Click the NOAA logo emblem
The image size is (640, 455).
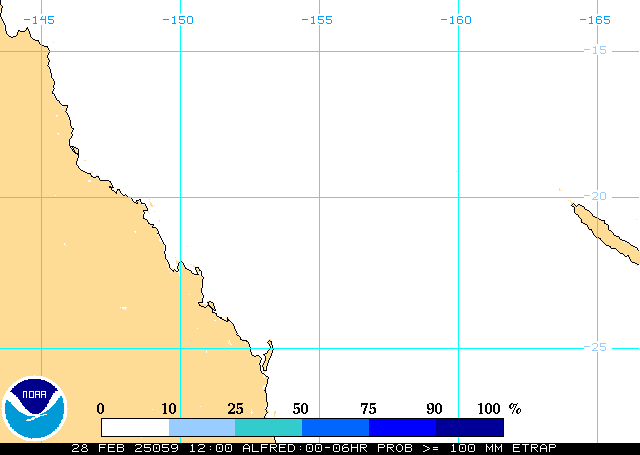coord(34,408)
